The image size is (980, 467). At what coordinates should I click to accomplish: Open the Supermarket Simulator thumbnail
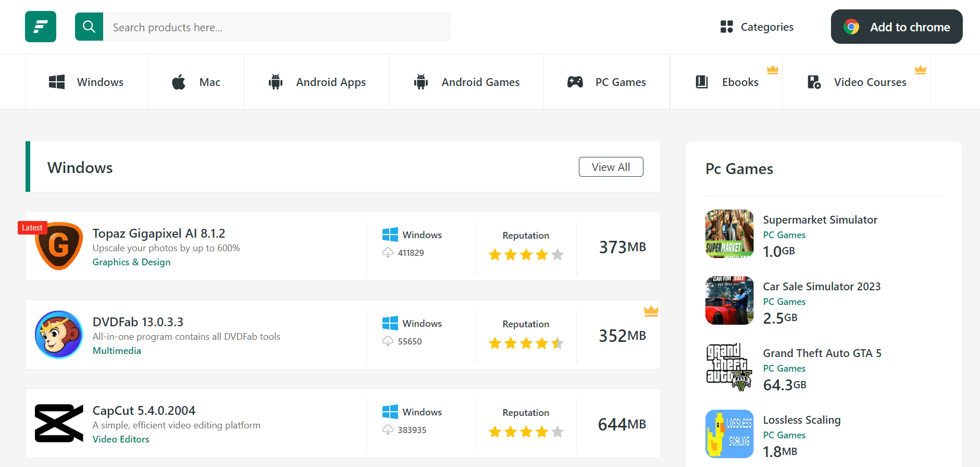pos(729,233)
